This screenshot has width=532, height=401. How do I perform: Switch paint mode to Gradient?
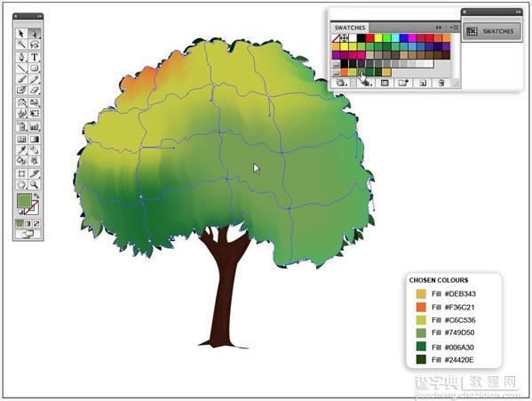tap(28, 223)
